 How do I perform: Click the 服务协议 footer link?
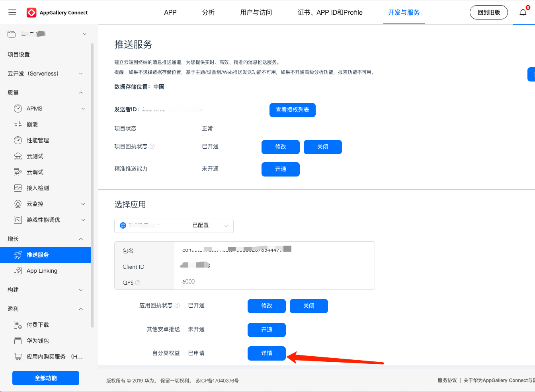click(x=447, y=380)
